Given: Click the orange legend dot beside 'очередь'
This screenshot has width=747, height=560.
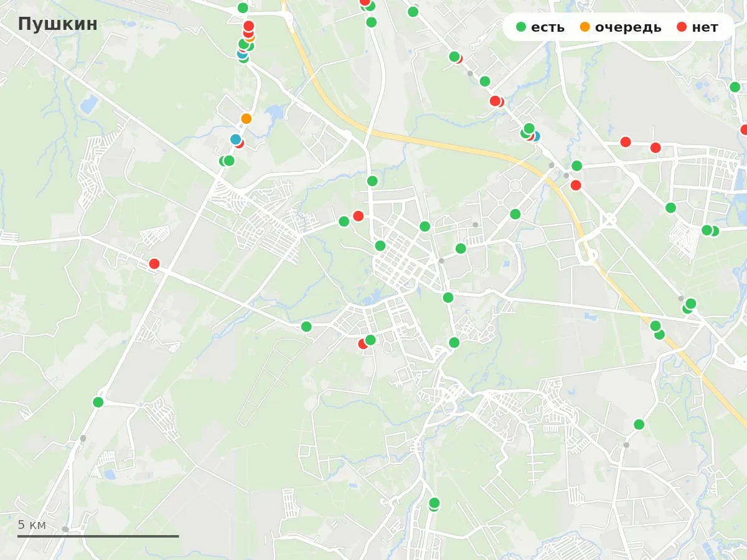Looking at the screenshot, I should (x=585, y=27).
